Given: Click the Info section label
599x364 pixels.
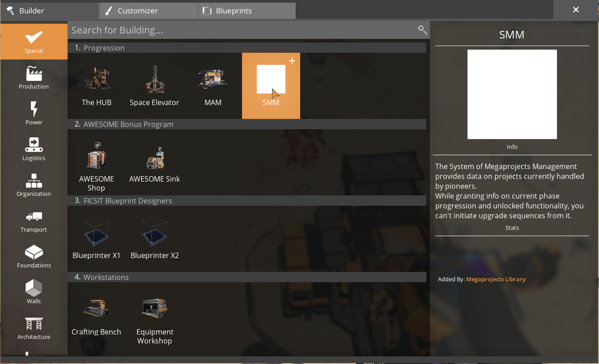Looking at the screenshot, I should (512, 147).
